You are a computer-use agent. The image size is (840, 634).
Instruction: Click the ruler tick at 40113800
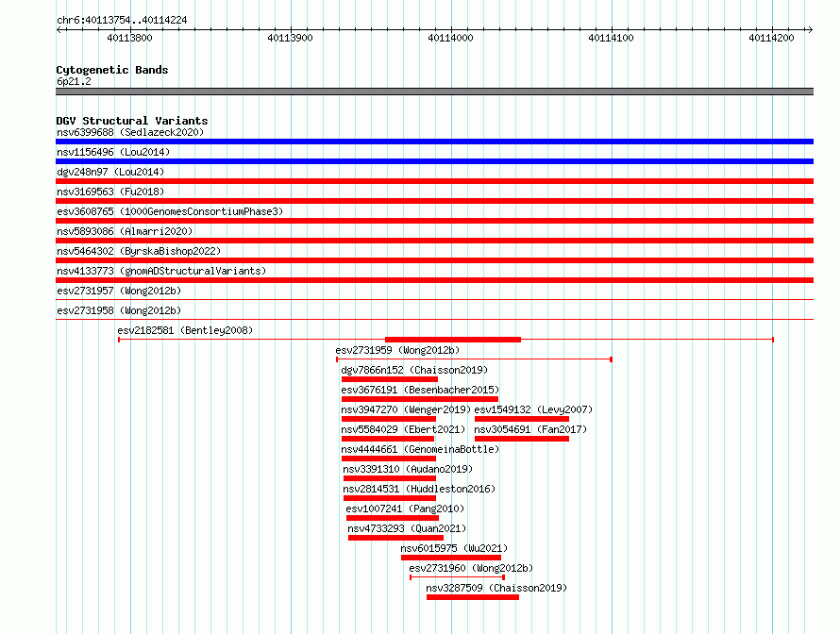click(130, 30)
